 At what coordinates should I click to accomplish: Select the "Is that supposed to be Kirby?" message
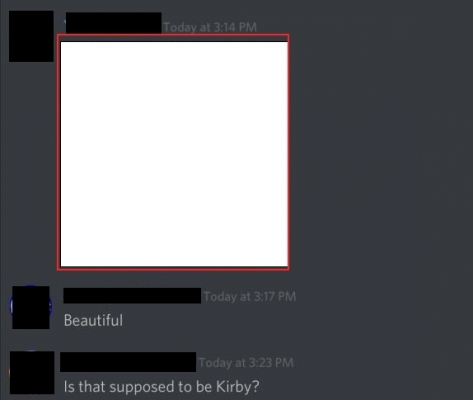tap(161, 387)
